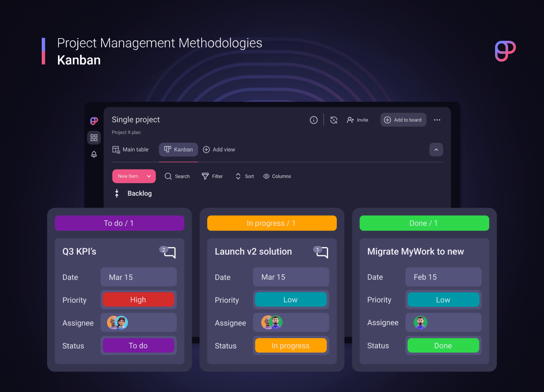Image resolution: width=544 pixels, height=392 pixels.
Task: Click the Invite button
Action: coord(358,120)
